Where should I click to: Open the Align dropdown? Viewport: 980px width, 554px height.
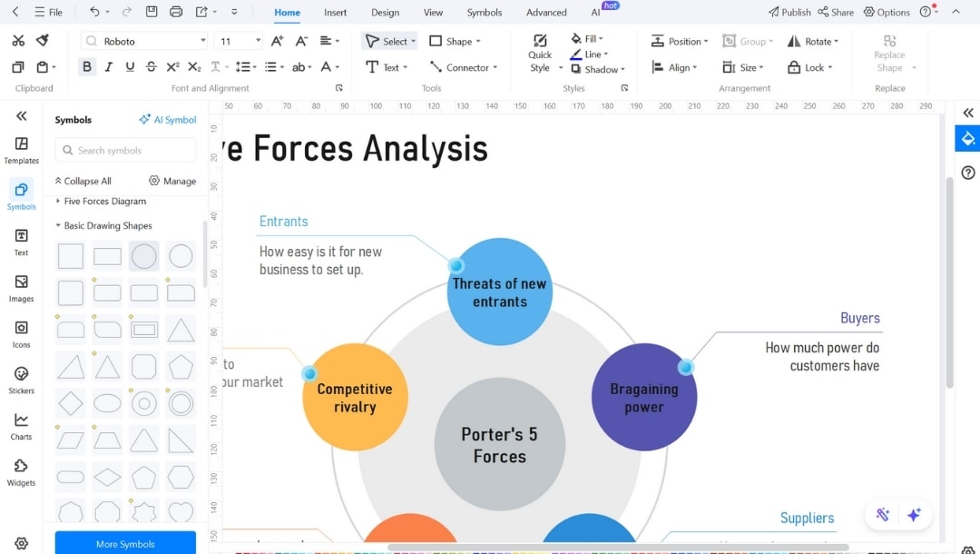(x=673, y=67)
